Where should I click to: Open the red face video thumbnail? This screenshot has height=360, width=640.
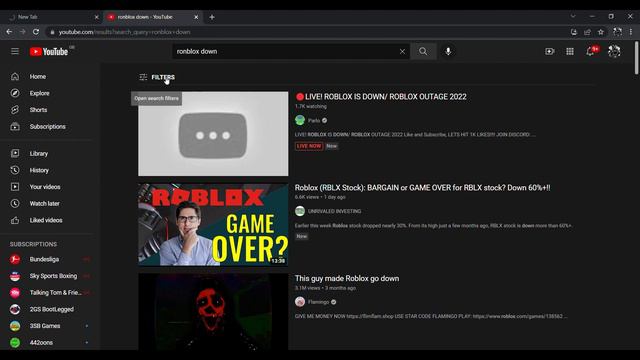tap(213, 312)
